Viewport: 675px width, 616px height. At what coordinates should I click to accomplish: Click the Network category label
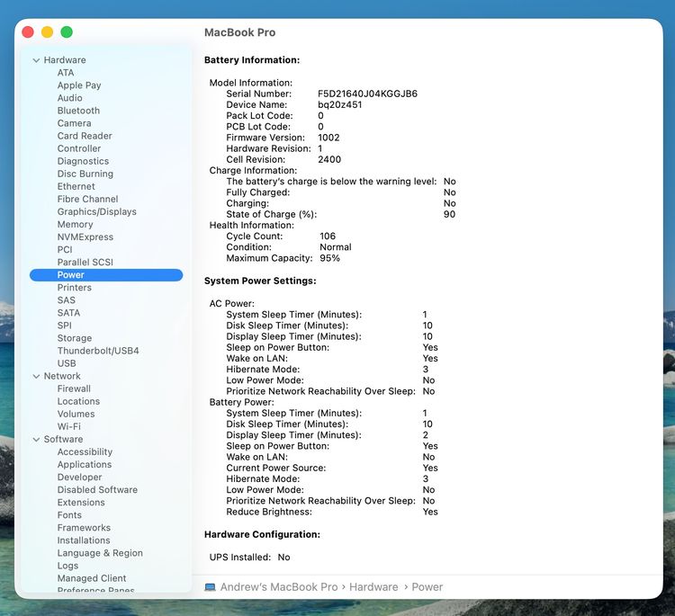click(62, 376)
